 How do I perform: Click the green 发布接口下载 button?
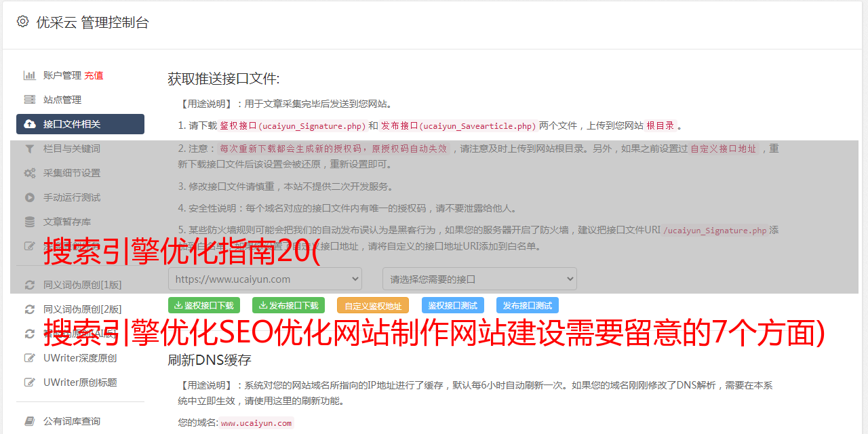coord(288,306)
